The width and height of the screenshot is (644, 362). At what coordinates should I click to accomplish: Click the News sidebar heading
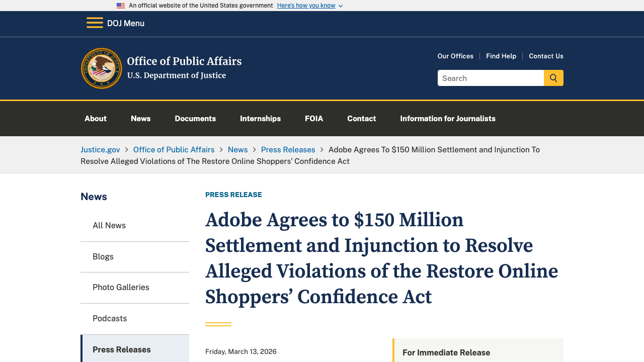[94, 197]
